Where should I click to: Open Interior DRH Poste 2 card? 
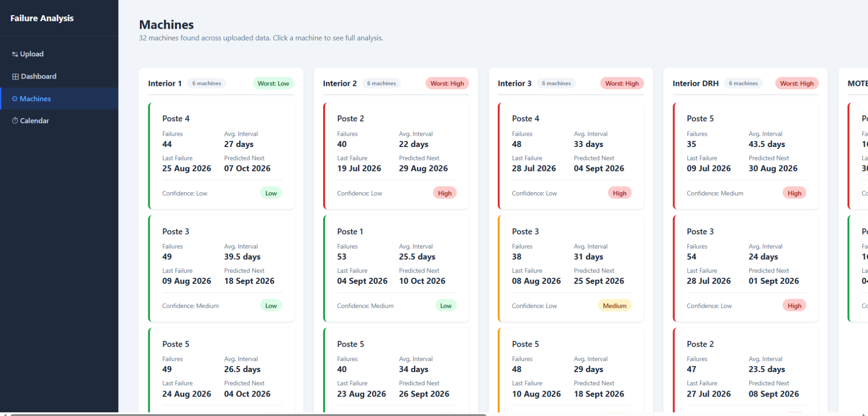tap(746, 370)
